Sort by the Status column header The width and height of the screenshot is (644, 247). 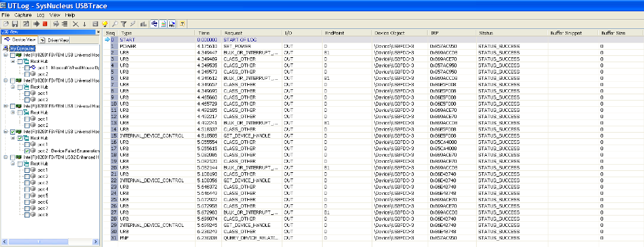[511, 33]
